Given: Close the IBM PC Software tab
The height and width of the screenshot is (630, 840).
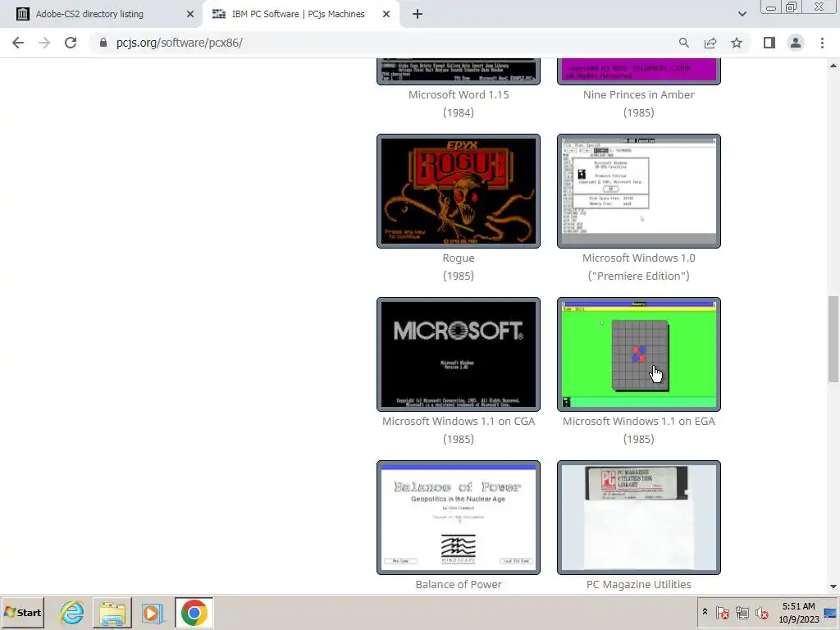Looking at the screenshot, I should [386, 15].
